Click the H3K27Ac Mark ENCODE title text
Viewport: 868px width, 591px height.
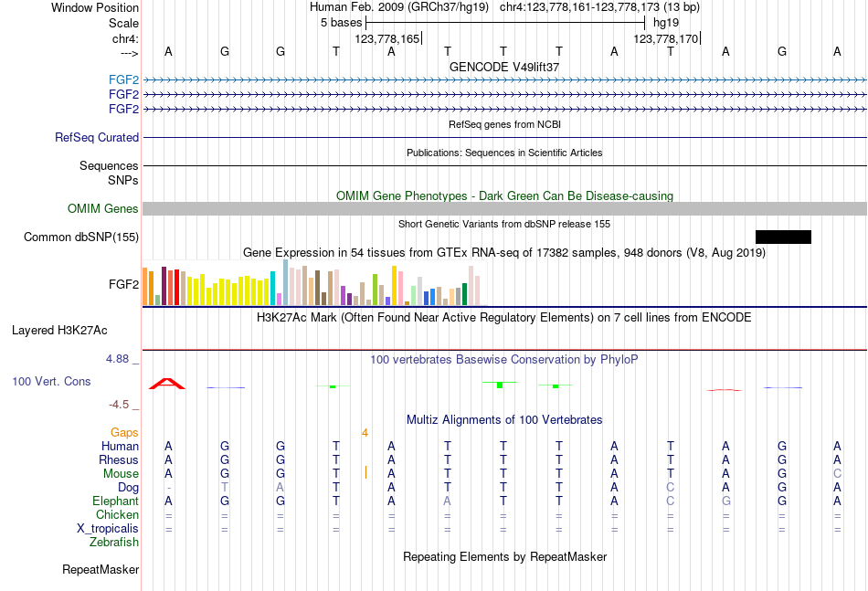504,318
